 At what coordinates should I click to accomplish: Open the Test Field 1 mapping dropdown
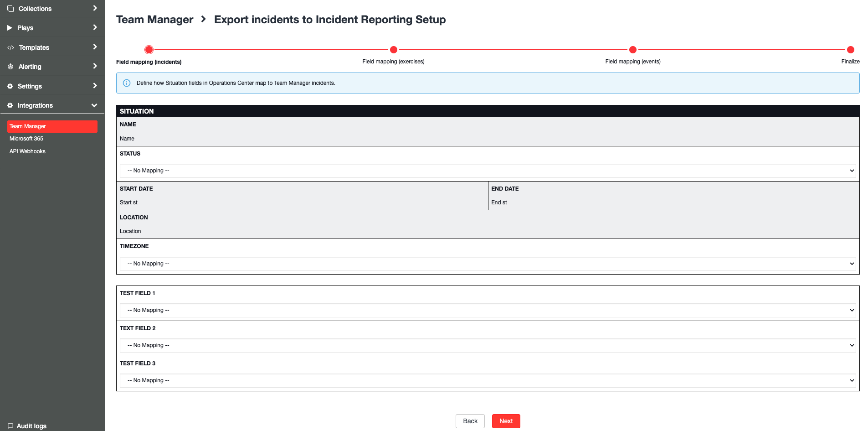(488, 310)
